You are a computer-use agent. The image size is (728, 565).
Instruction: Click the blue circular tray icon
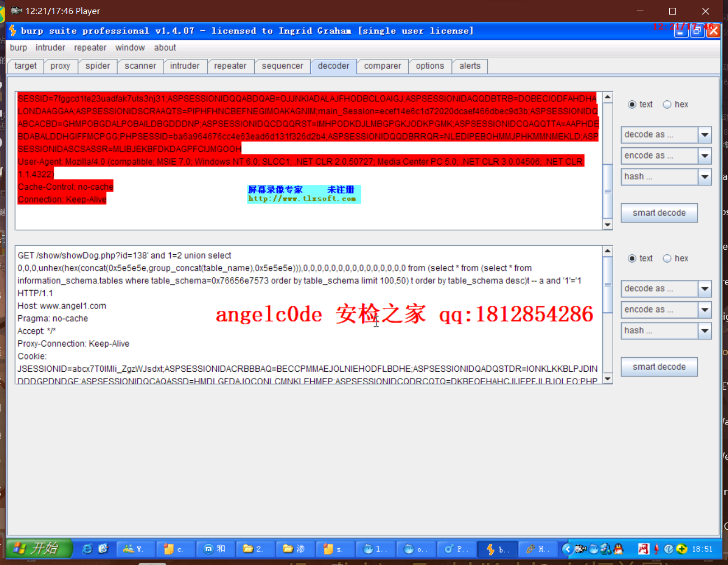click(x=669, y=549)
